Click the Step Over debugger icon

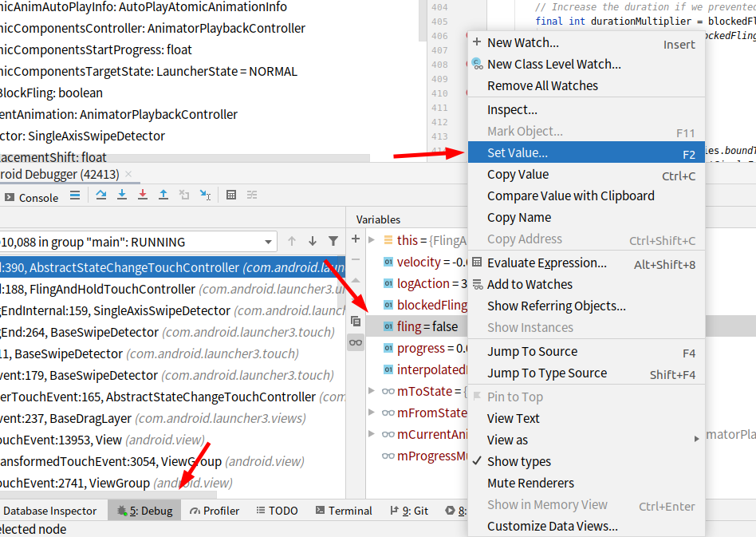point(100,195)
